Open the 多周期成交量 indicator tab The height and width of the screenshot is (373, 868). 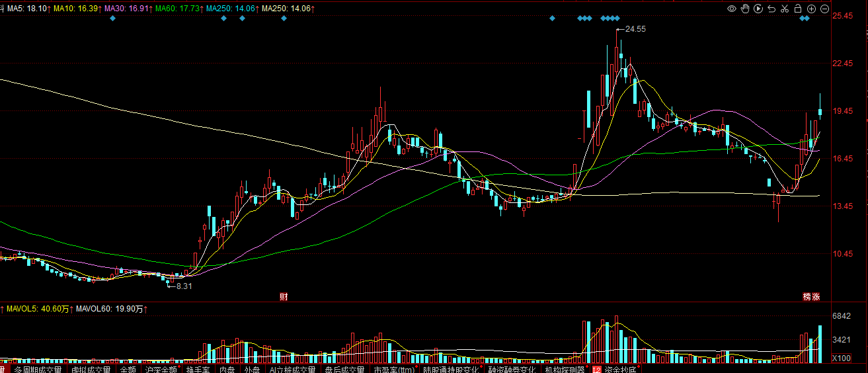point(38,368)
